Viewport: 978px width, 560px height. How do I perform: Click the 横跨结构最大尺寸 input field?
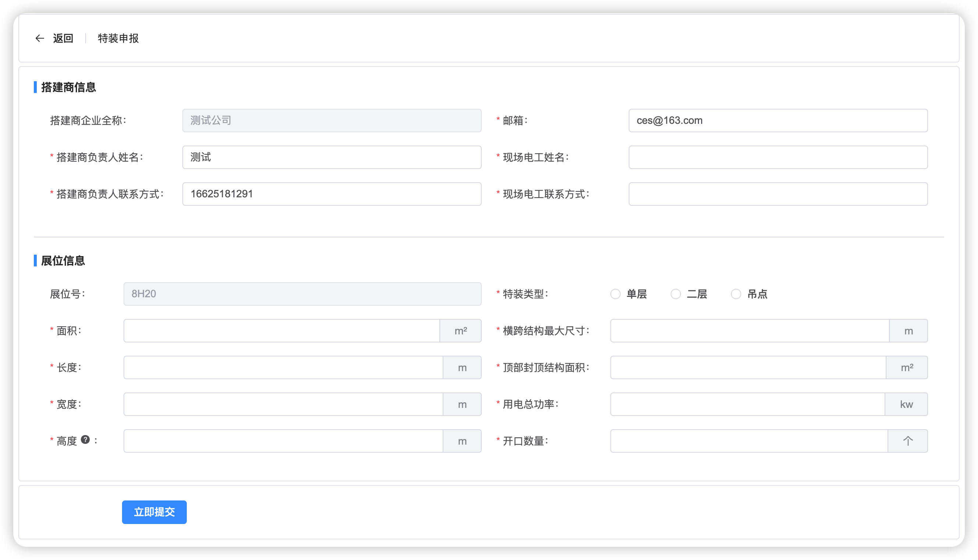point(750,331)
